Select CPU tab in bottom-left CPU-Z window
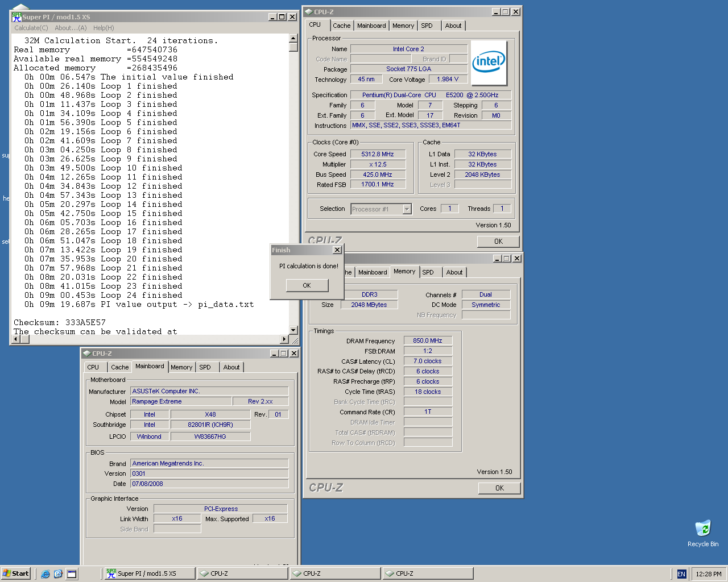 [x=93, y=367]
